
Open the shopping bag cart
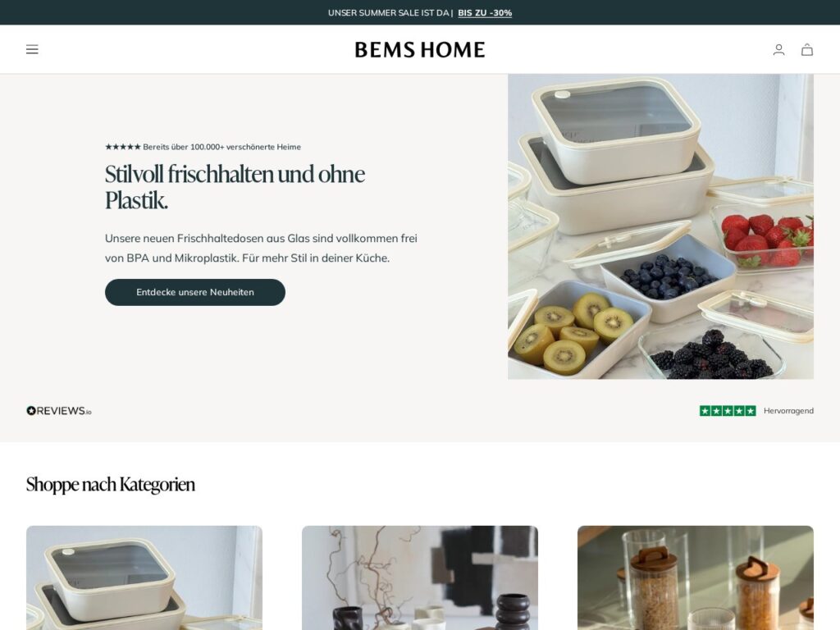807,50
